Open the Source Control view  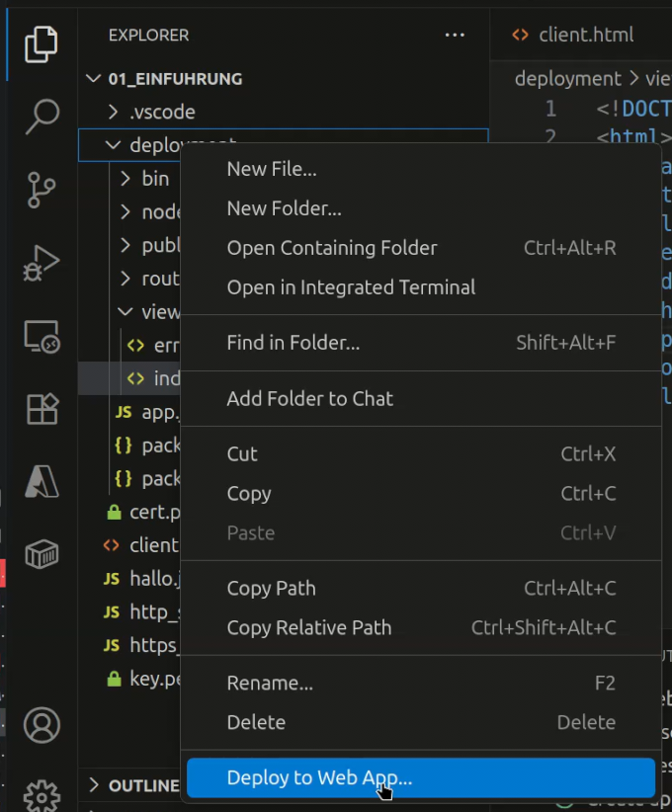(x=42, y=190)
